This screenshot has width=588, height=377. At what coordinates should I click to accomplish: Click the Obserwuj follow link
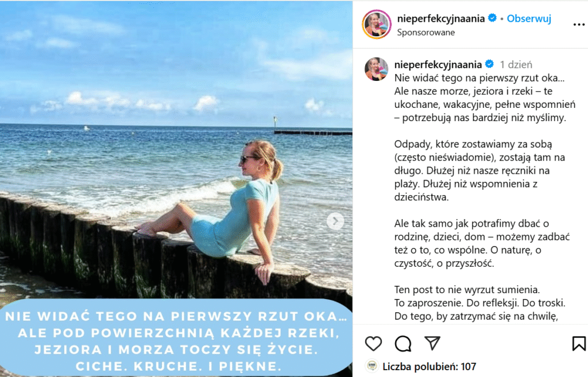click(529, 18)
